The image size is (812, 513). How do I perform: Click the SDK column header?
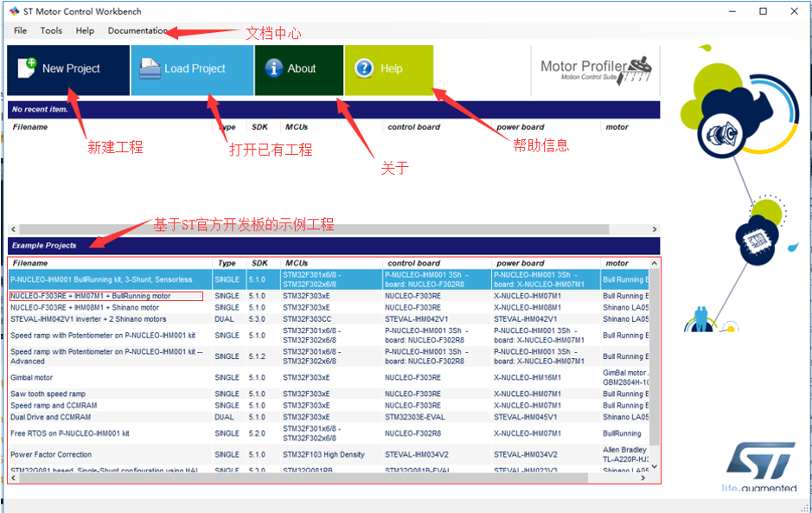tap(260, 263)
